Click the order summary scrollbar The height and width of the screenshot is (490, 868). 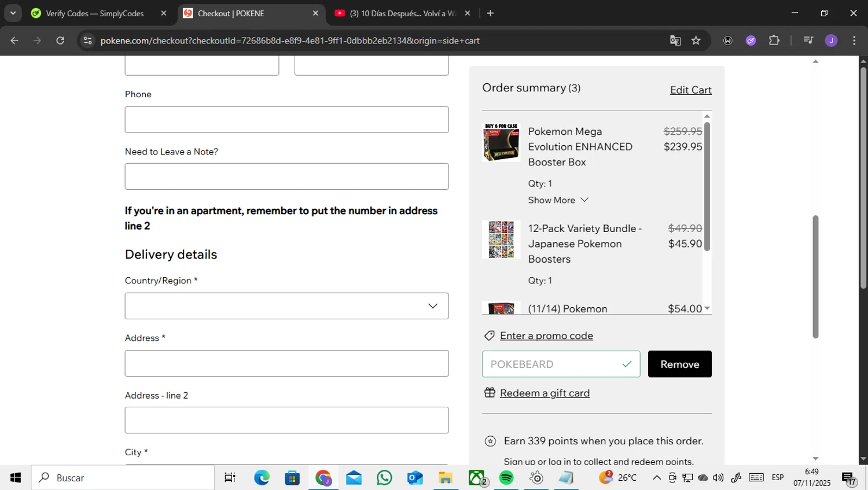(x=707, y=186)
